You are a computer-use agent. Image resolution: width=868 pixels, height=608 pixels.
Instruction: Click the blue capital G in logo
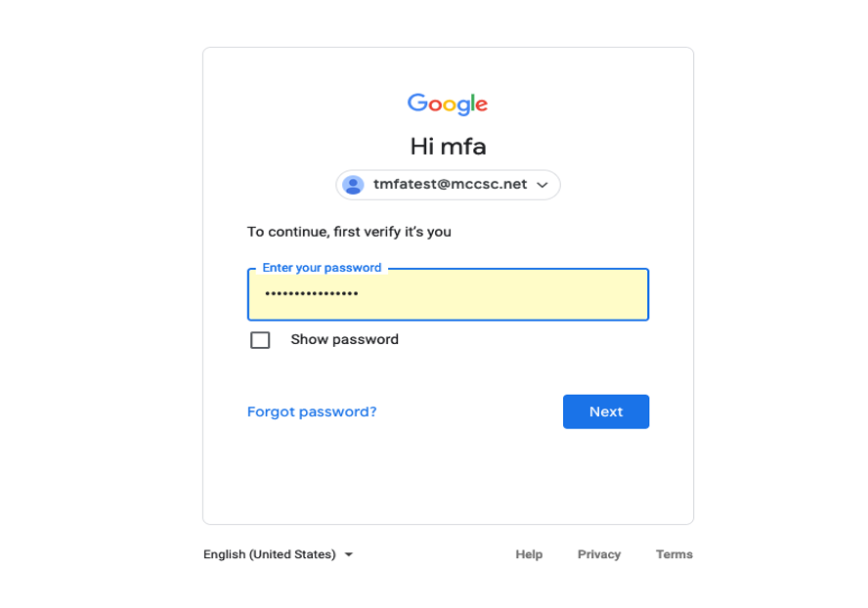[x=417, y=103]
